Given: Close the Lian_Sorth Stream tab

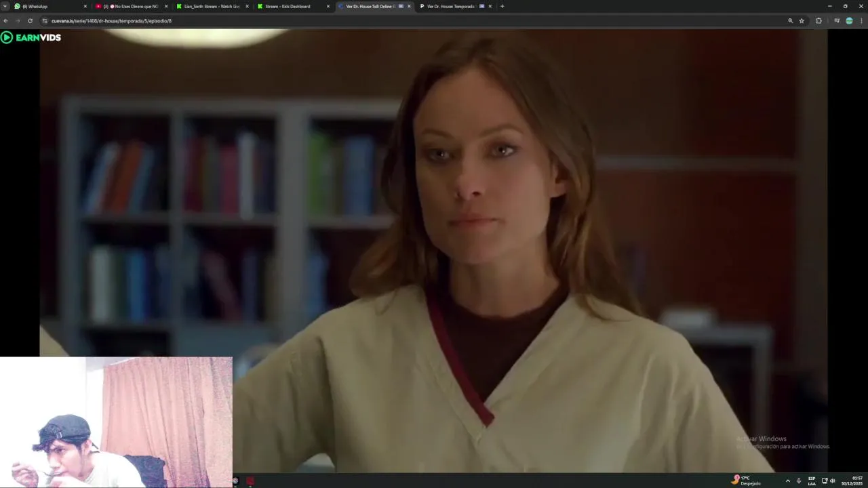Looking at the screenshot, I should point(247,6).
